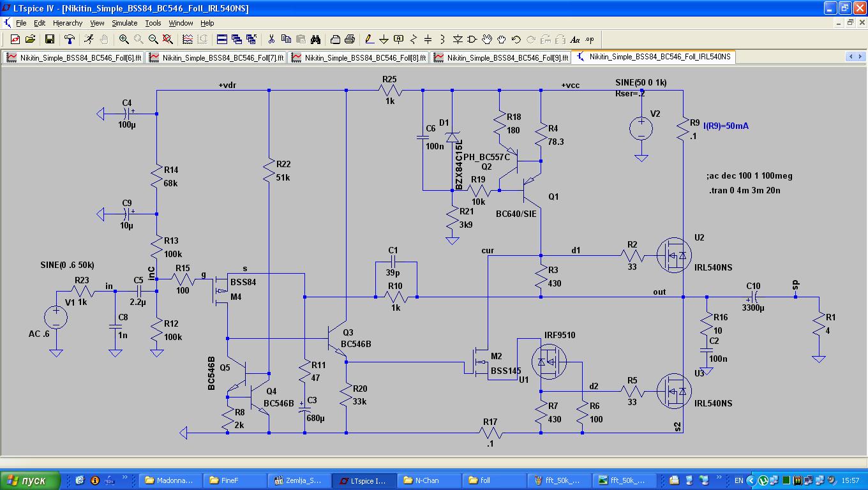Image resolution: width=868 pixels, height=490 pixels.
Task: Open the Hierarchy menu
Action: pyautogui.click(x=68, y=23)
